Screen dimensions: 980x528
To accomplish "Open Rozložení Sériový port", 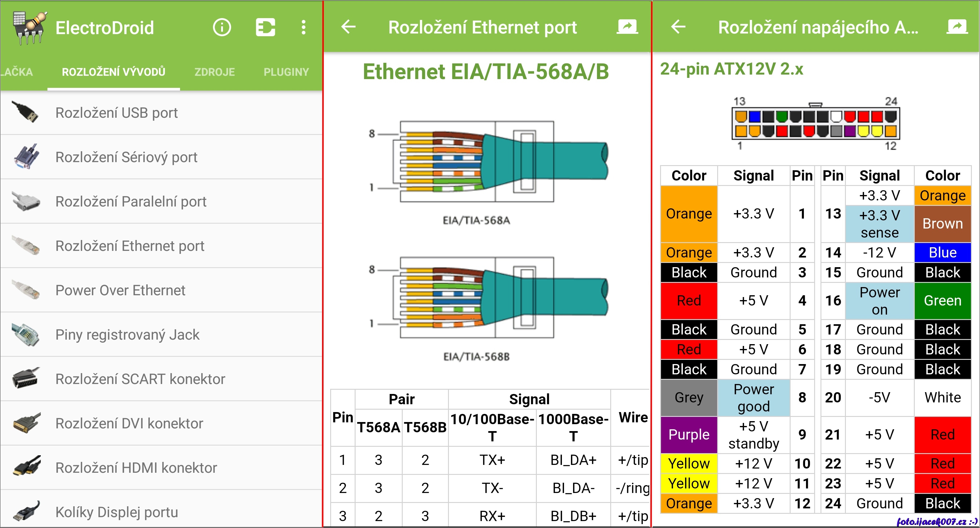I will 126,157.
